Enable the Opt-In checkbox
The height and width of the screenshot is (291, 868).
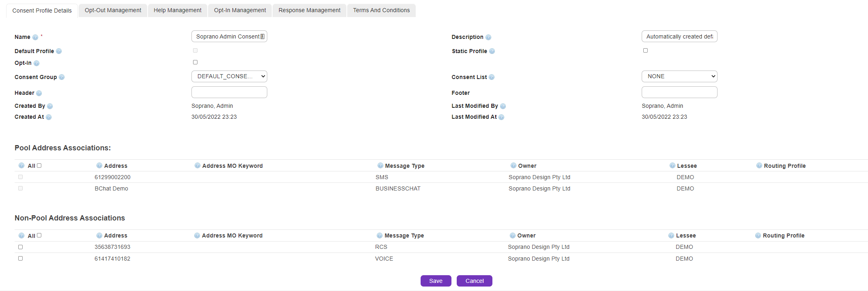coord(195,62)
